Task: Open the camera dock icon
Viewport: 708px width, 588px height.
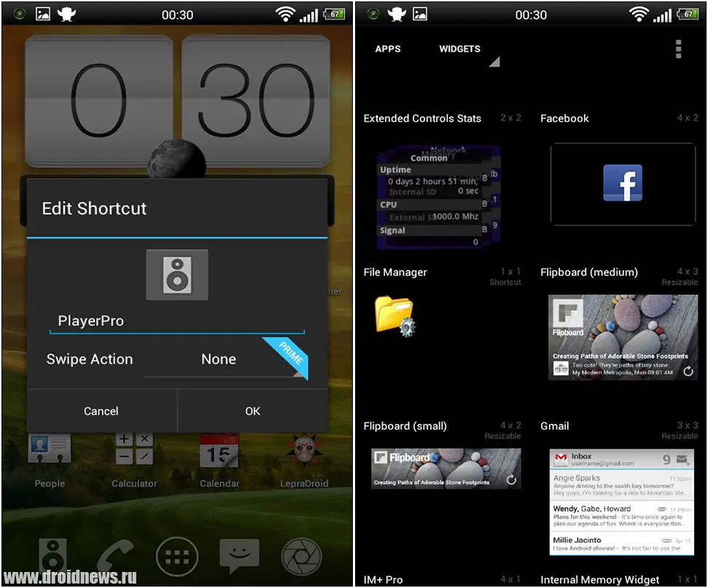Action: pyautogui.click(x=301, y=557)
